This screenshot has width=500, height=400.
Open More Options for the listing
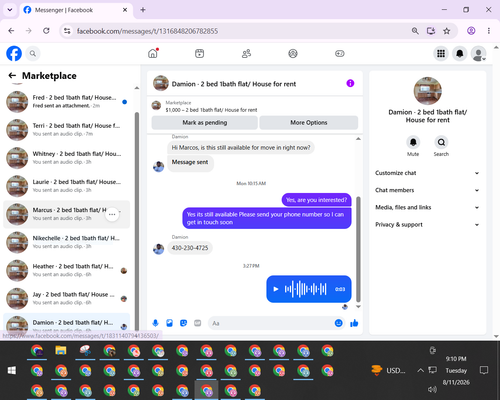click(x=309, y=123)
